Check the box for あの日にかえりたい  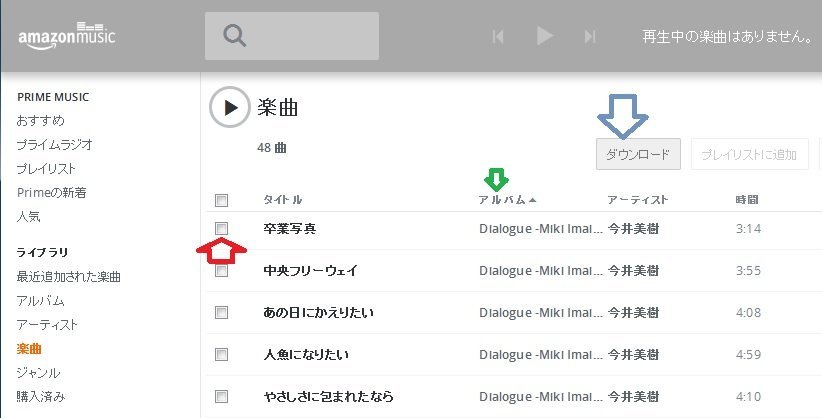coord(221,313)
